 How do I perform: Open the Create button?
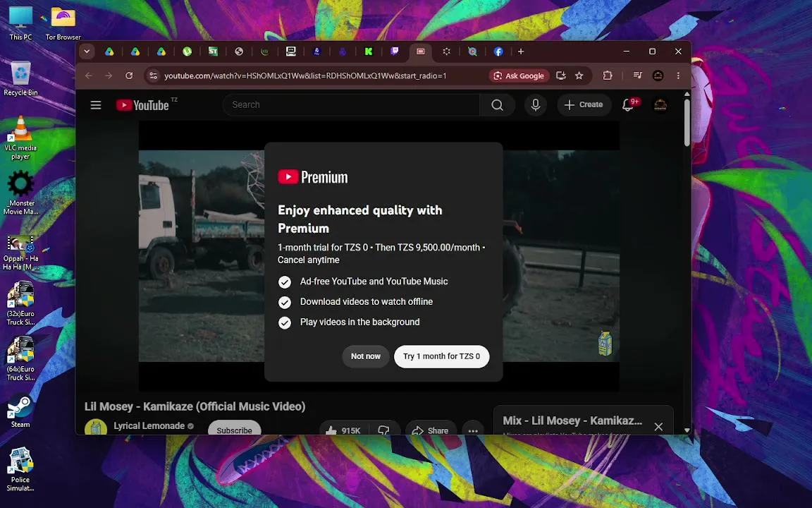(x=584, y=105)
